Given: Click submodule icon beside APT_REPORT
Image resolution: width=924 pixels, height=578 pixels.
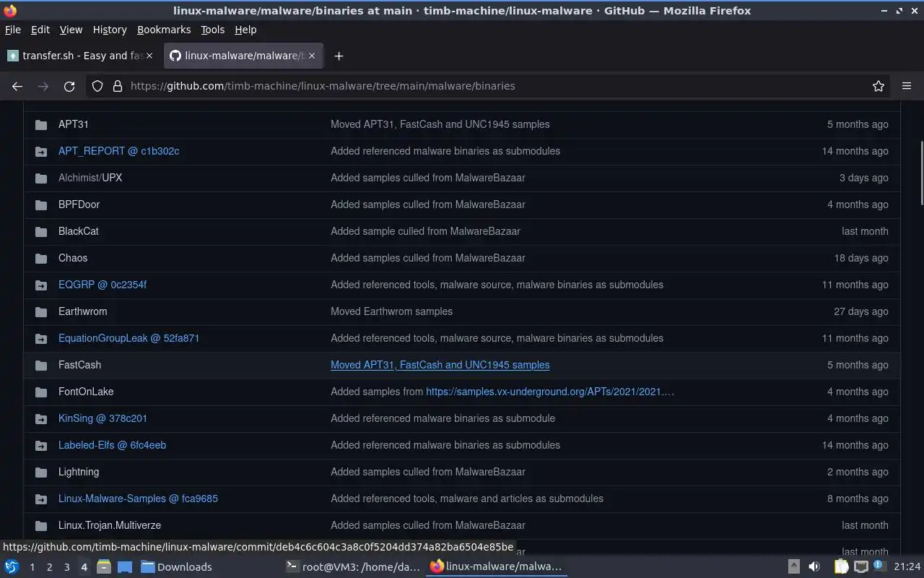Looking at the screenshot, I should 41,152.
